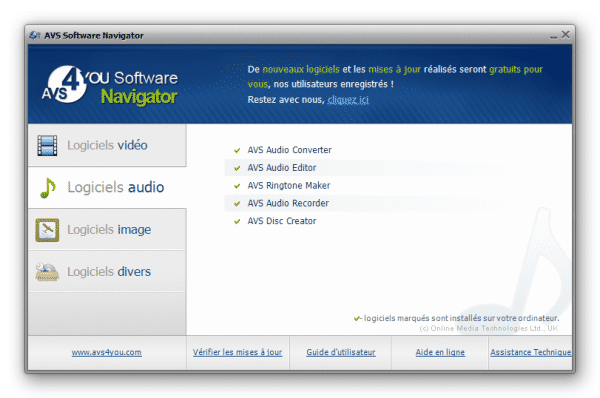Click '(c) Online Media Technologies Ltd., UK' text
Viewport: 600px width, 398px height.
coord(489,328)
